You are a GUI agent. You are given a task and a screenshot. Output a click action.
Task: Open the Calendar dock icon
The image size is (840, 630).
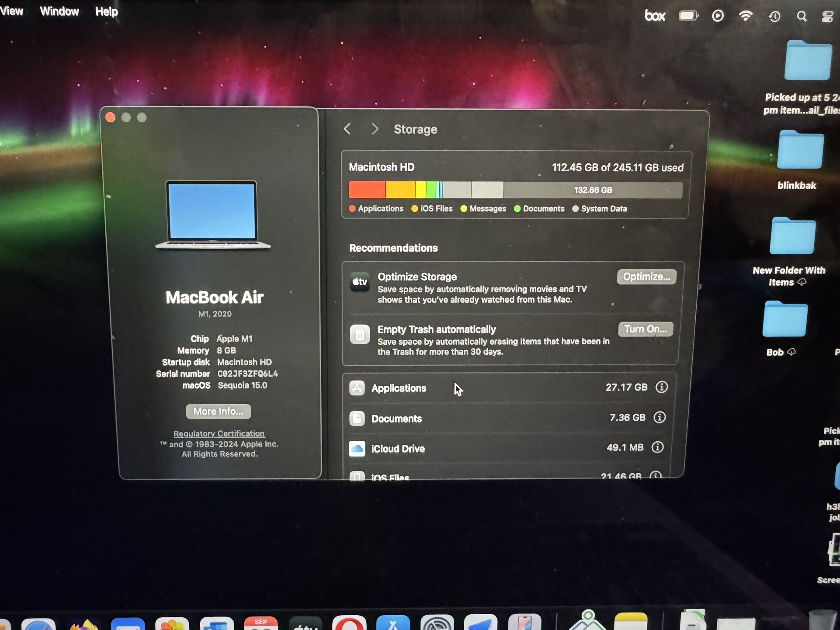(260, 623)
